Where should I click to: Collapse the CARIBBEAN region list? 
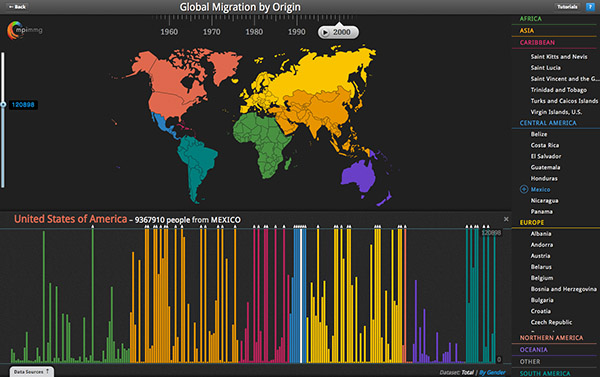pyautogui.click(x=537, y=42)
